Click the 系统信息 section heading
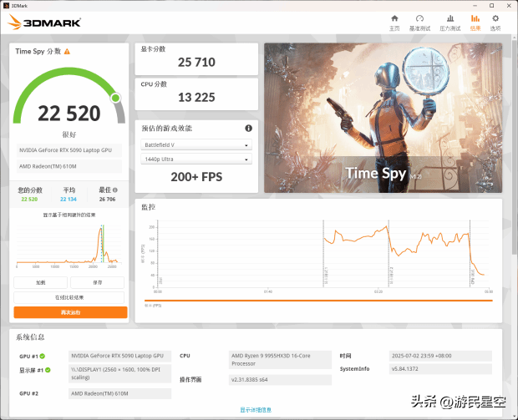The height and width of the screenshot is (420, 518). coord(30,337)
